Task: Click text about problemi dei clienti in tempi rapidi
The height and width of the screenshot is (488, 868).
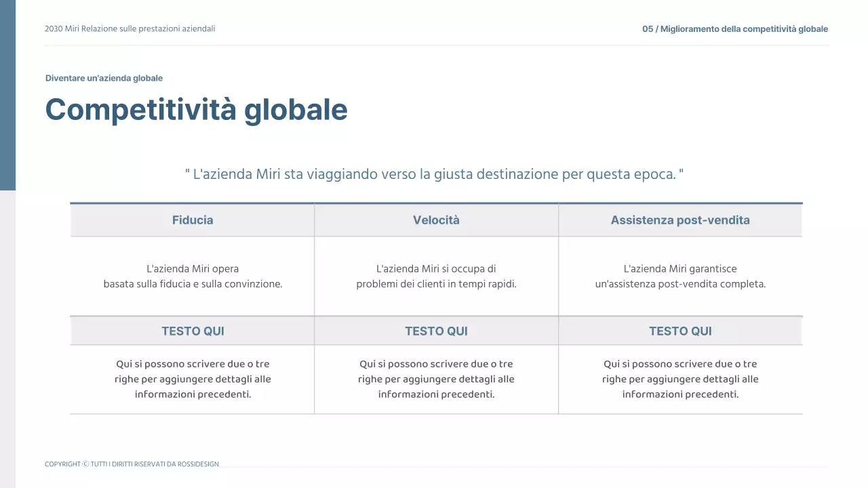Action: pyautogui.click(x=436, y=276)
